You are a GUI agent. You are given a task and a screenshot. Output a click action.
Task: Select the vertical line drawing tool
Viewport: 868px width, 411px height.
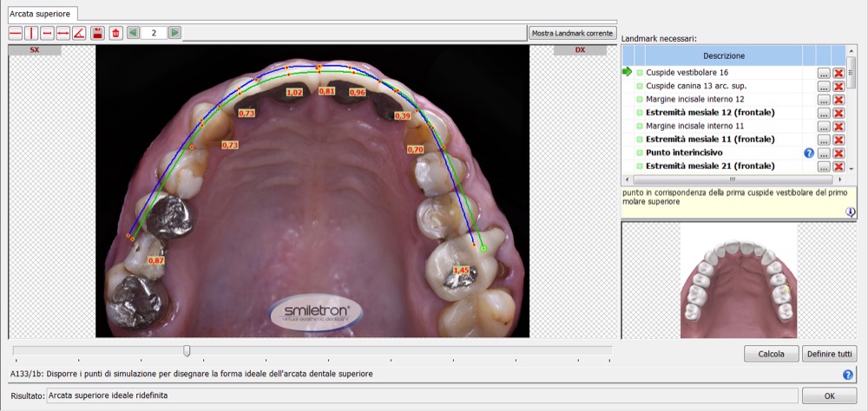tap(31, 33)
